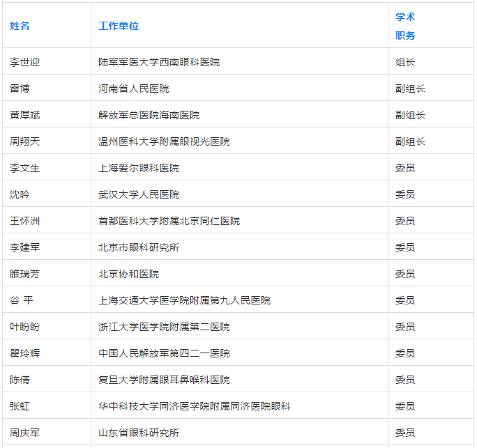Click 委员 in 叶盼盼's row
Screen dimensions: 477x448
tap(405, 327)
